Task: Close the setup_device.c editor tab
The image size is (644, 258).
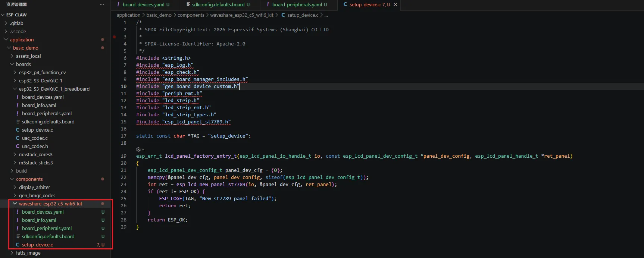Action: (x=395, y=4)
